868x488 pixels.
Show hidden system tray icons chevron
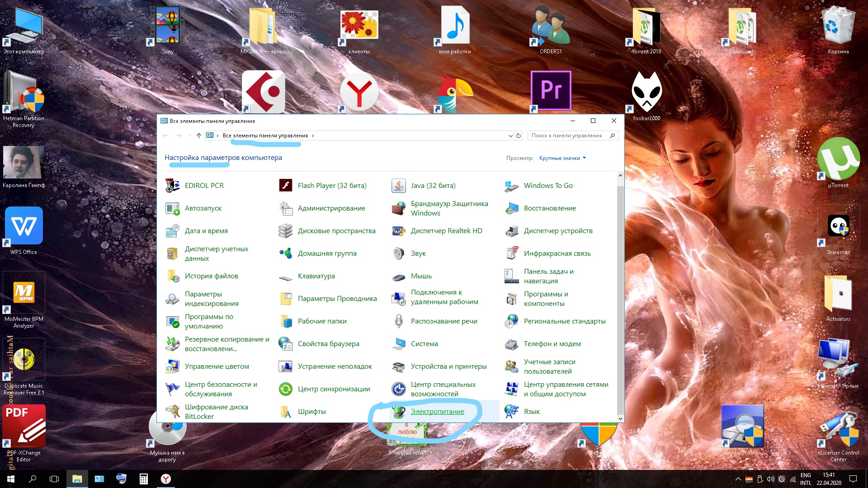click(x=738, y=479)
